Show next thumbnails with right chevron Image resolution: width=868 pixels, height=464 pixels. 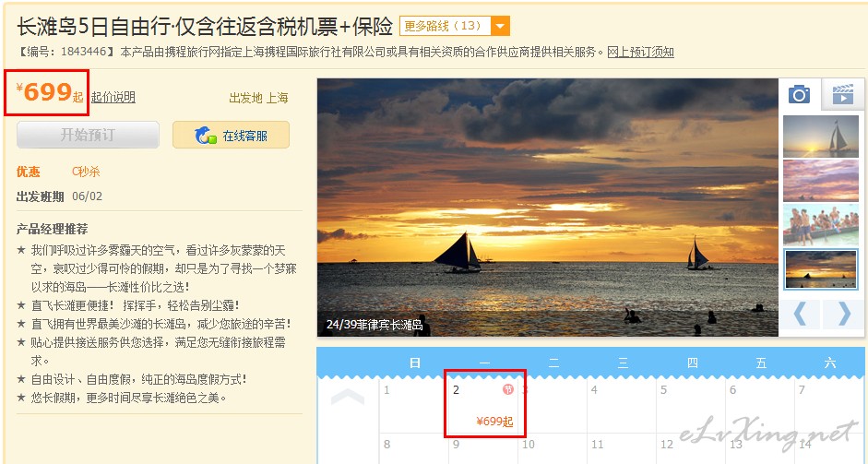844,314
